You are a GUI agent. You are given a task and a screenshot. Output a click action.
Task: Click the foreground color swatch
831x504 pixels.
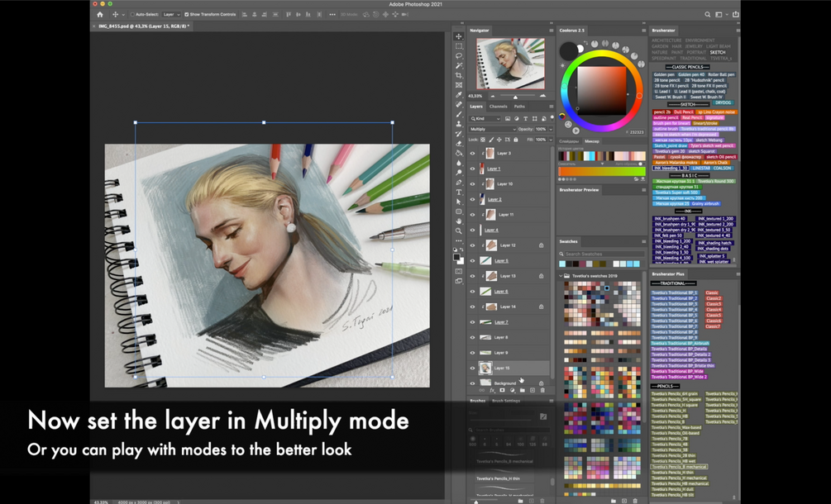point(456,257)
